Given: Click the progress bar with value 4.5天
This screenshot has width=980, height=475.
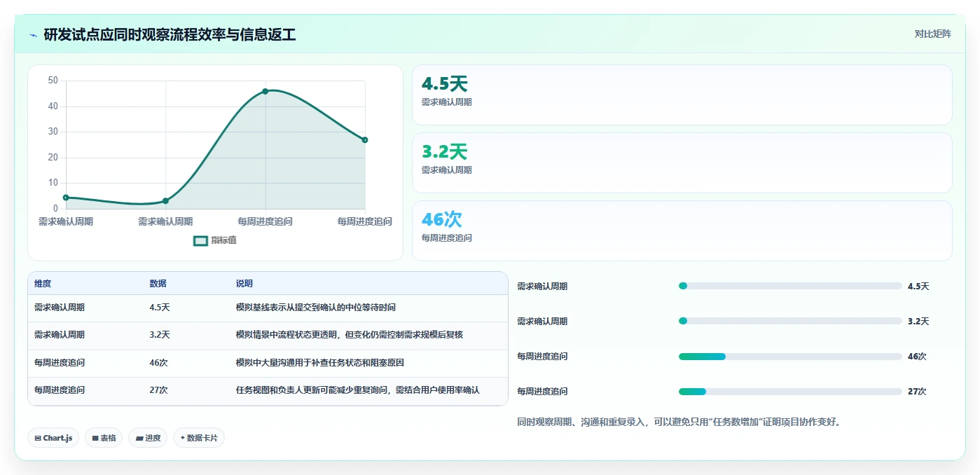Looking at the screenshot, I should [790, 286].
